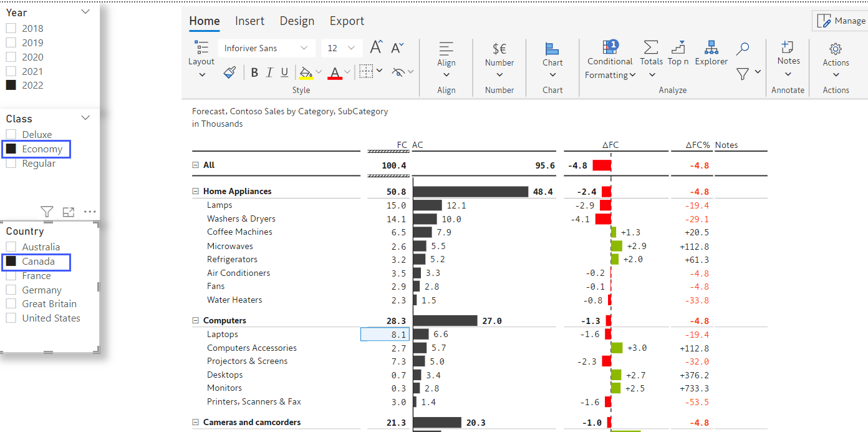This screenshot has width=868, height=432.
Task: Select the Format Painter tool
Action: pos(229,71)
